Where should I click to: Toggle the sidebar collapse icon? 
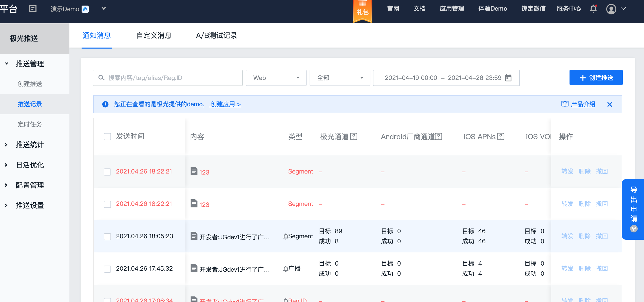[x=33, y=9]
